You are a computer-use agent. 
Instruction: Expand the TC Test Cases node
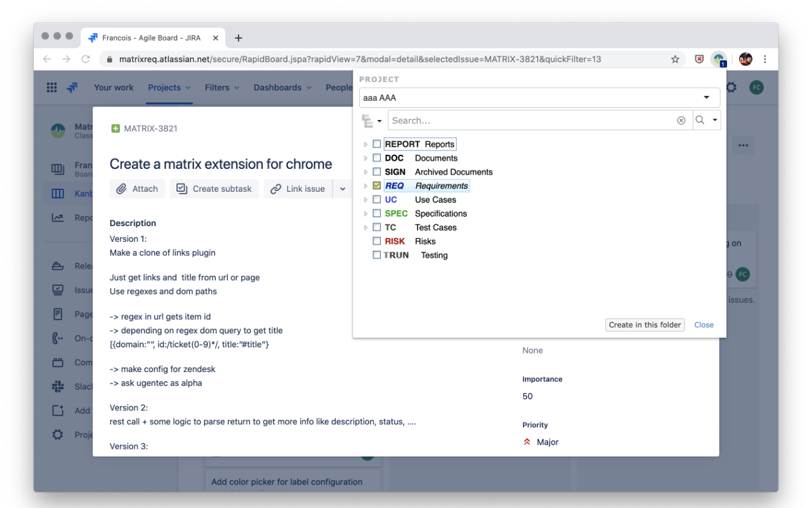click(365, 227)
